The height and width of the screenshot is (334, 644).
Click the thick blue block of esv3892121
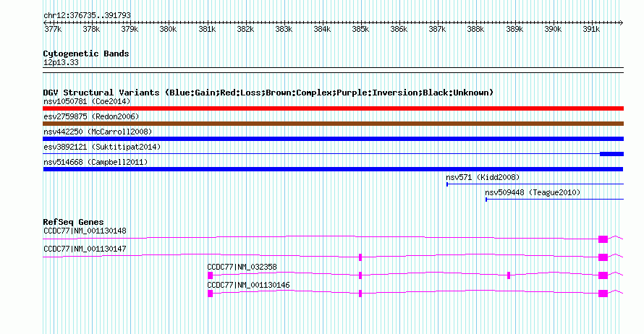(611, 154)
